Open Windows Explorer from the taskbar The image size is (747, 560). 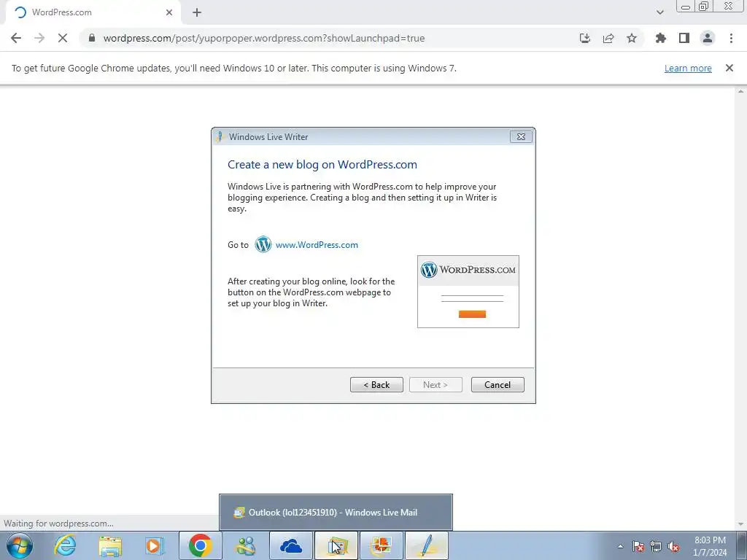point(110,545)
